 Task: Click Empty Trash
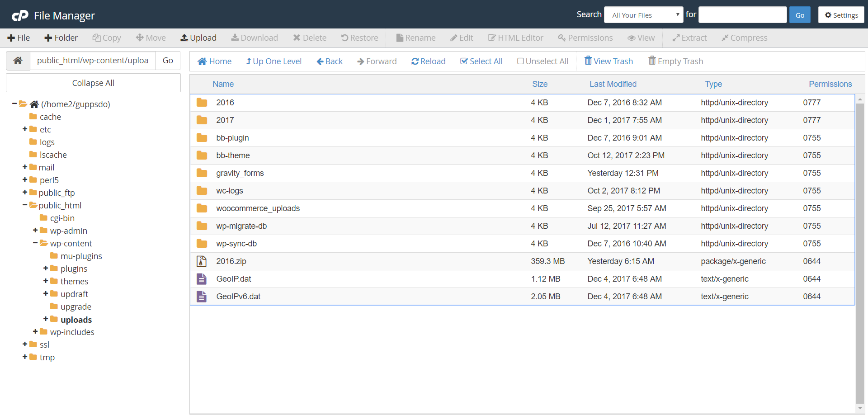click(x=676, y=61)
